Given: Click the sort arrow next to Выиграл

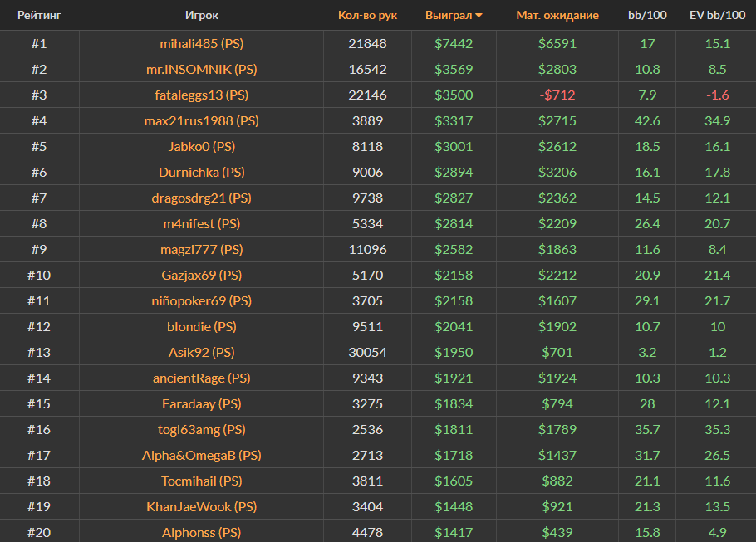Looking at the screenshot, I should (x=479, y=16).
